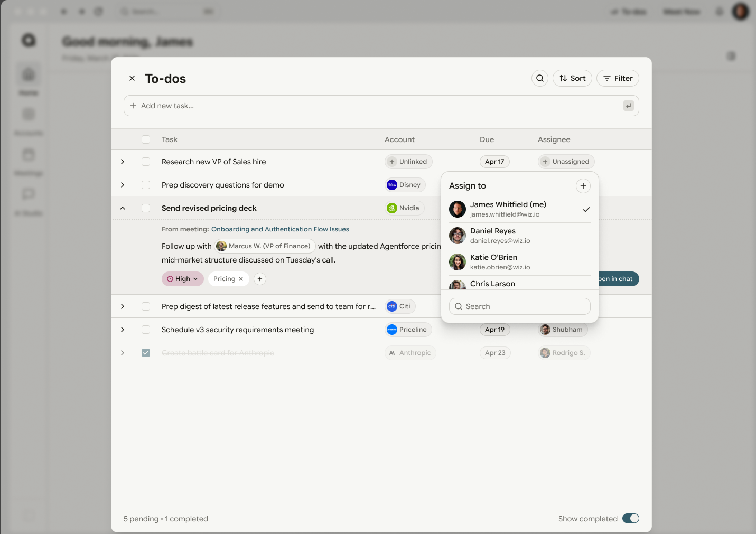
Task: Open the Nvidia account chip
Action: [404, 208]
